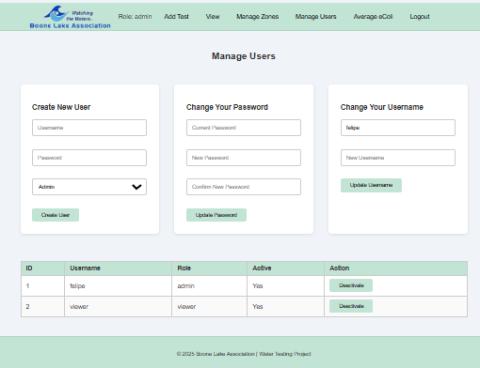Open the Admin role dropdown

click(x=89, y=187)
